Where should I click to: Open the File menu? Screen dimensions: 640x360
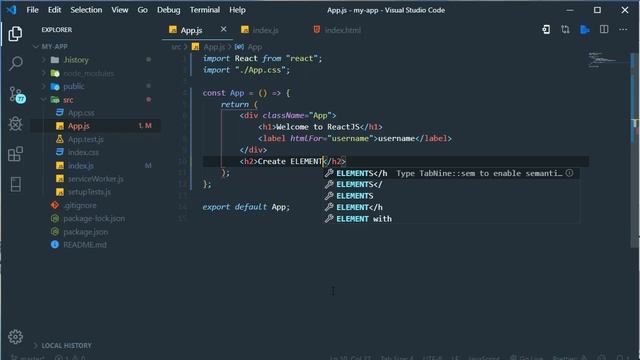32,10
